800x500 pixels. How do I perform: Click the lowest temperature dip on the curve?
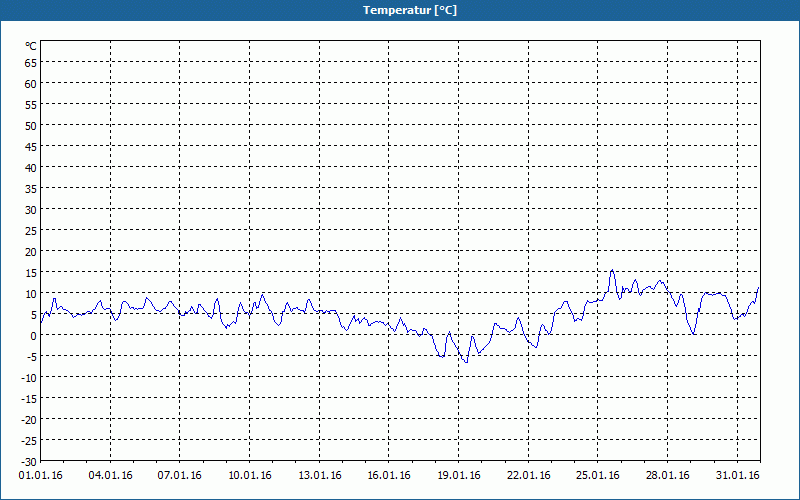[466, 361]
